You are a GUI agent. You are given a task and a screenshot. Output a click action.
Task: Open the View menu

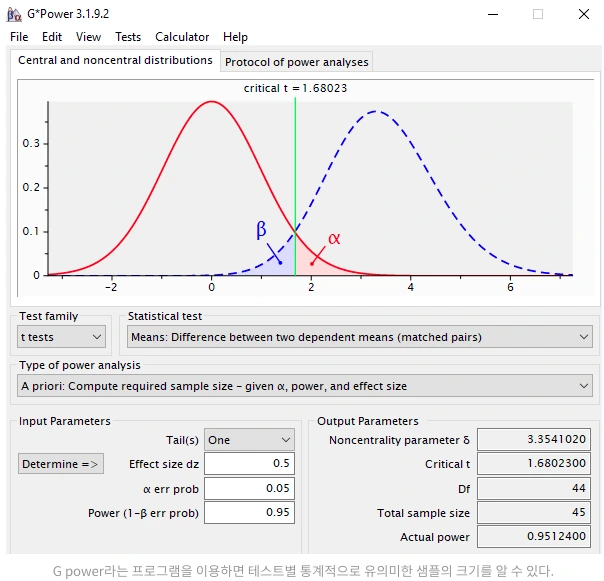point(88,37)
